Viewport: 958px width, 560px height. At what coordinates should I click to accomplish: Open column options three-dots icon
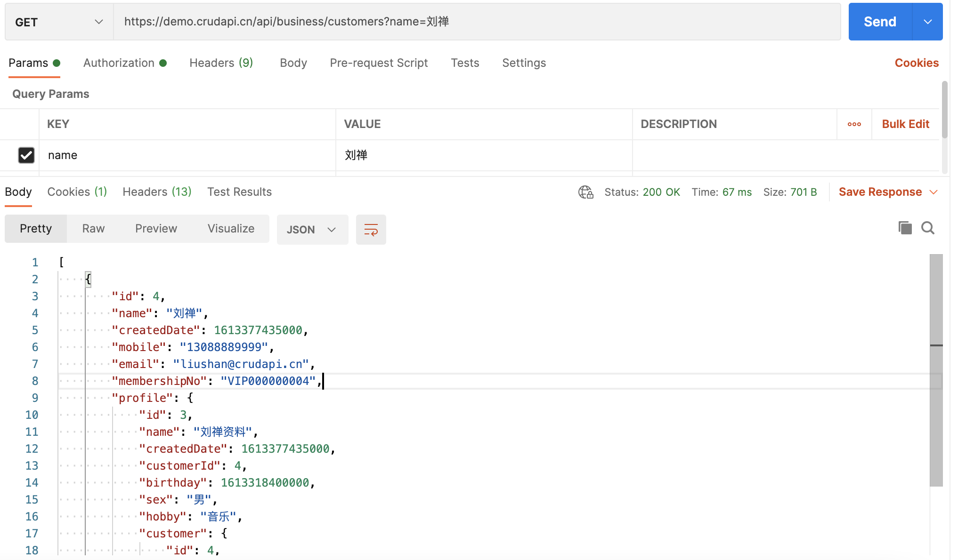coord(854,124)
